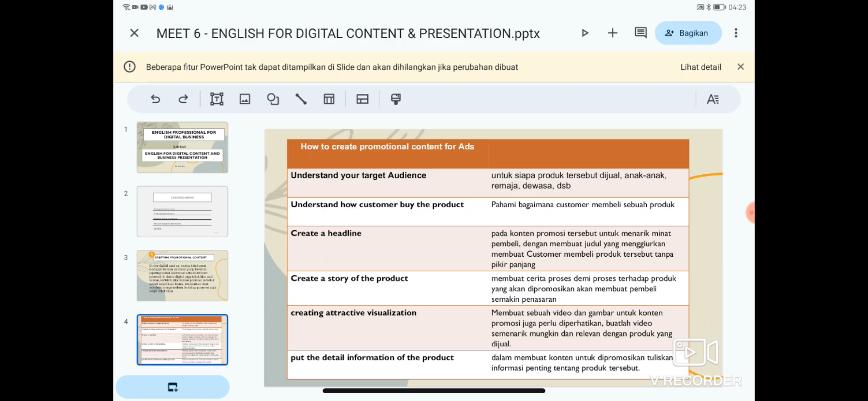Tap the warning info icon in the banner

point(130,67)
